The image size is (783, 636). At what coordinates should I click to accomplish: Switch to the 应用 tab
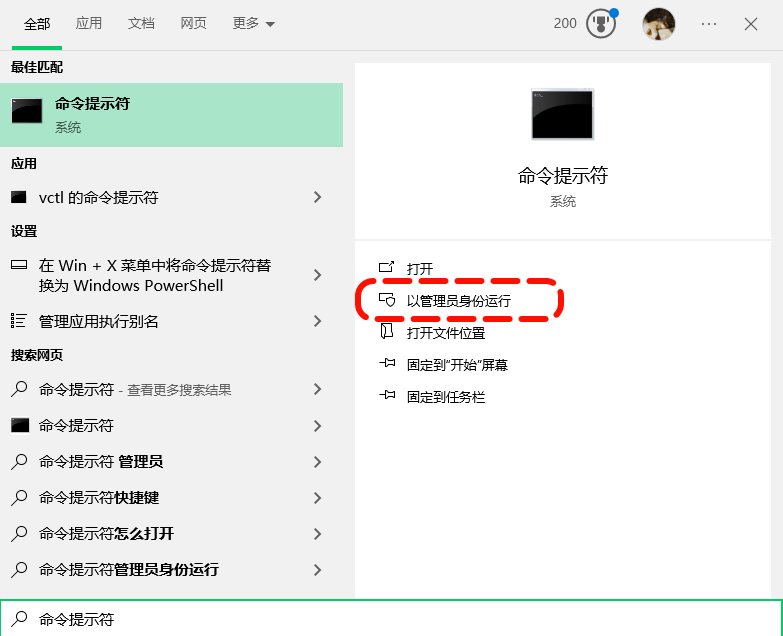tap(89, 23)
